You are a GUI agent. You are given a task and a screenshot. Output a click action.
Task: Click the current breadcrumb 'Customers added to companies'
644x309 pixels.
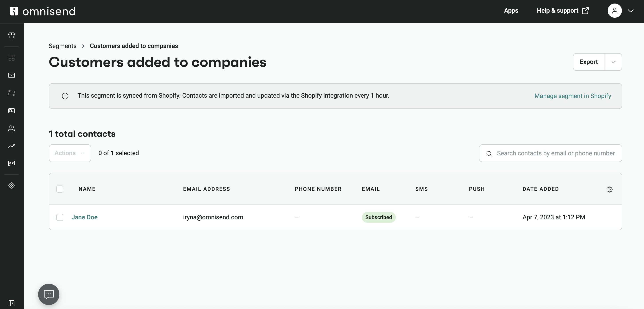(134, 46)
